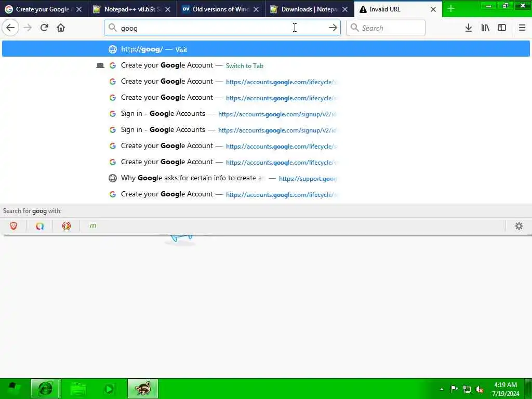Screen dimensions: 532x399
Task: Close the Old versions of Windows tab
Action: 256,9
